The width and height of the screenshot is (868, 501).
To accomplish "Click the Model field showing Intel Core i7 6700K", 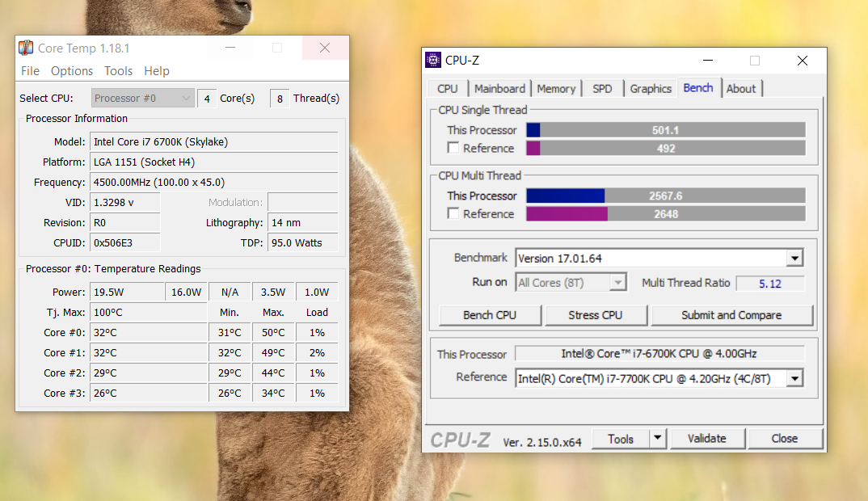I will click(213, 141).
